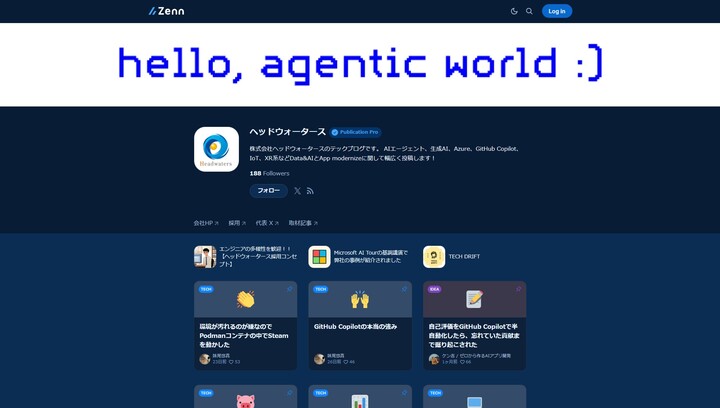This screenshot has height=408, width=720.
Task: Click pin icon on the bar chart card
Action: [404, 393]
